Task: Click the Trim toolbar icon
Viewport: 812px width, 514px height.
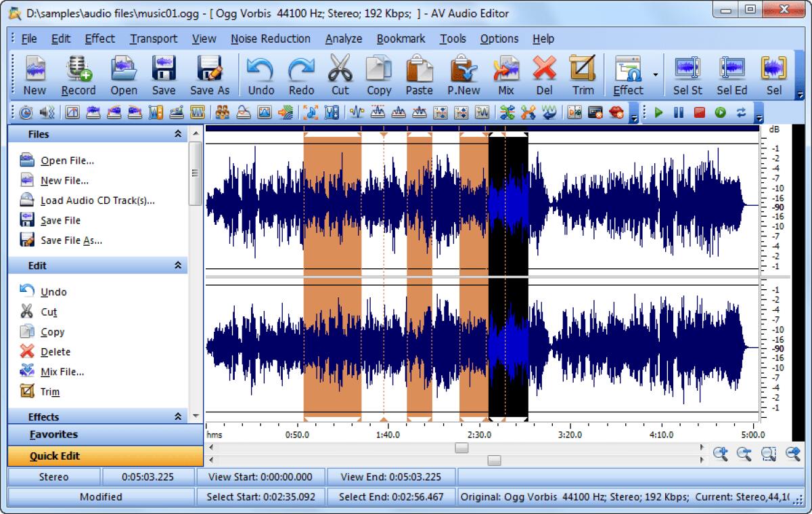Action: tap(583, 74)
